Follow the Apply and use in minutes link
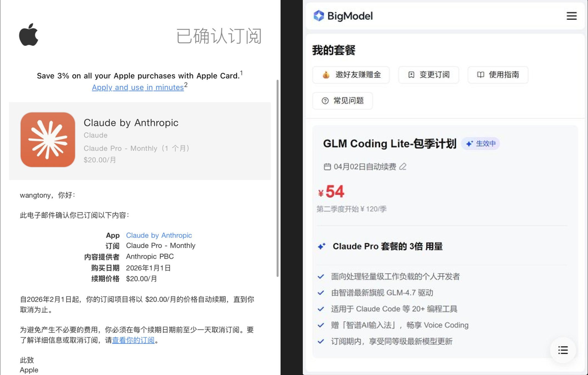The image size is (588, 375). pyautogui.click(x=138, y=87)
